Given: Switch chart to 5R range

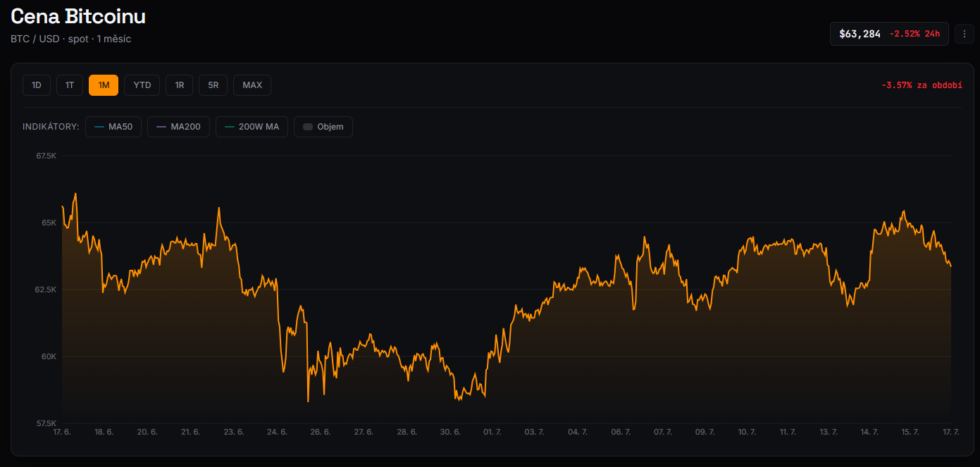Looking at the screenshot, I should pos(213,85).
